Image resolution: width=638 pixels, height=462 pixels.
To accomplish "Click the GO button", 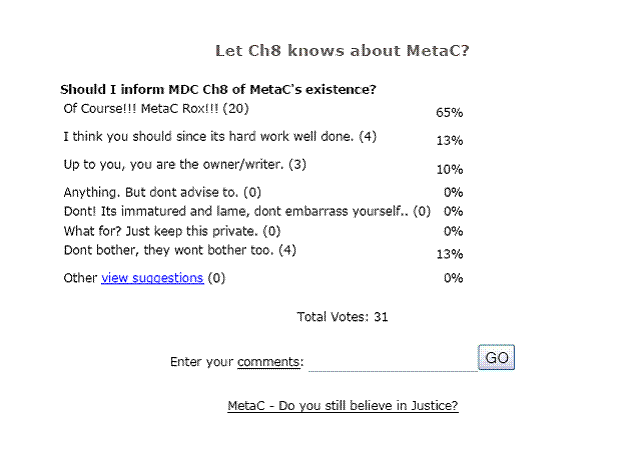I will pyautogui.click(x=497, y=357).
